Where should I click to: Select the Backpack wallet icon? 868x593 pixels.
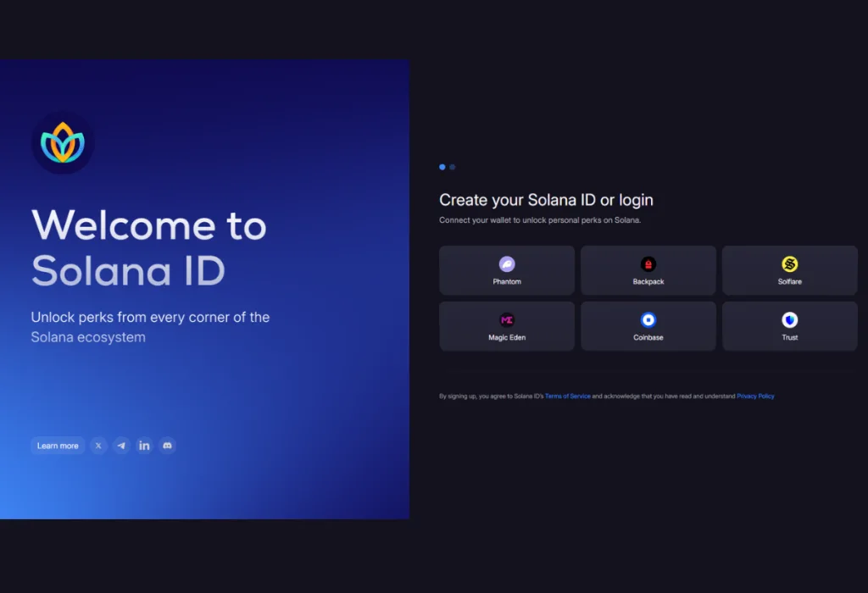pyautogui.click(x=648, y=264)
